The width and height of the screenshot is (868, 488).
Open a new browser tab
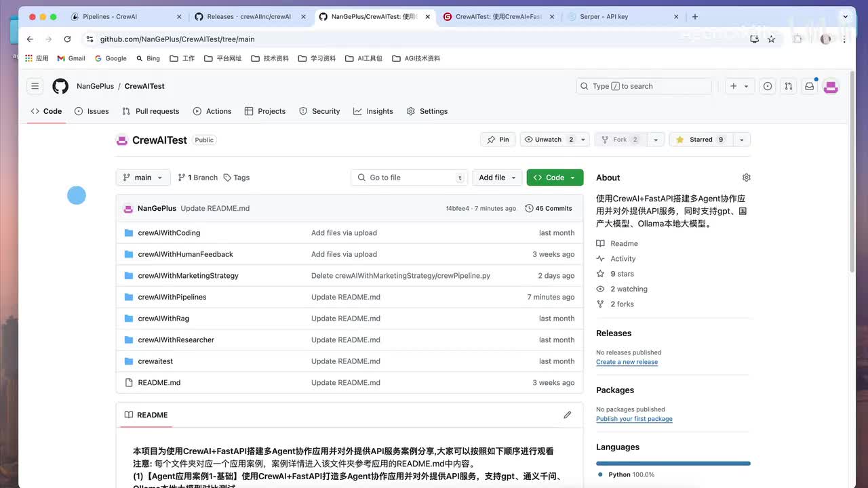pos(695,16)
